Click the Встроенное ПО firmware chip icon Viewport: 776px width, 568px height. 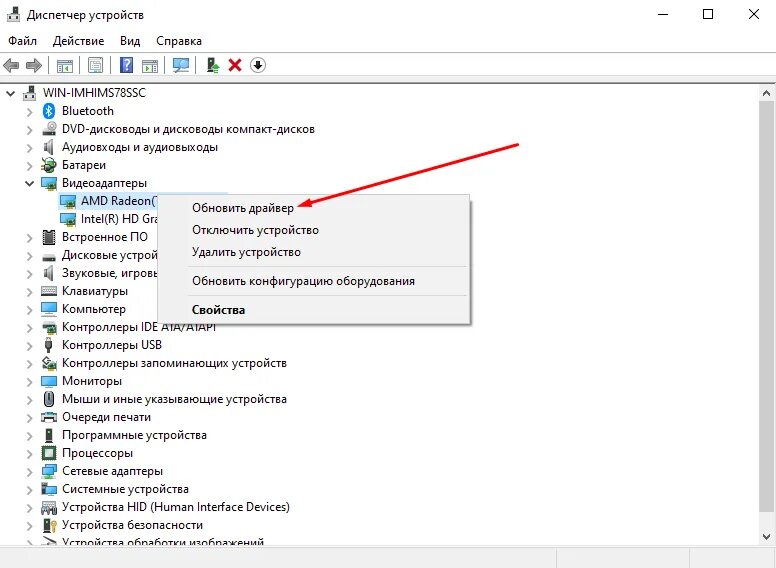pos(48,237)
